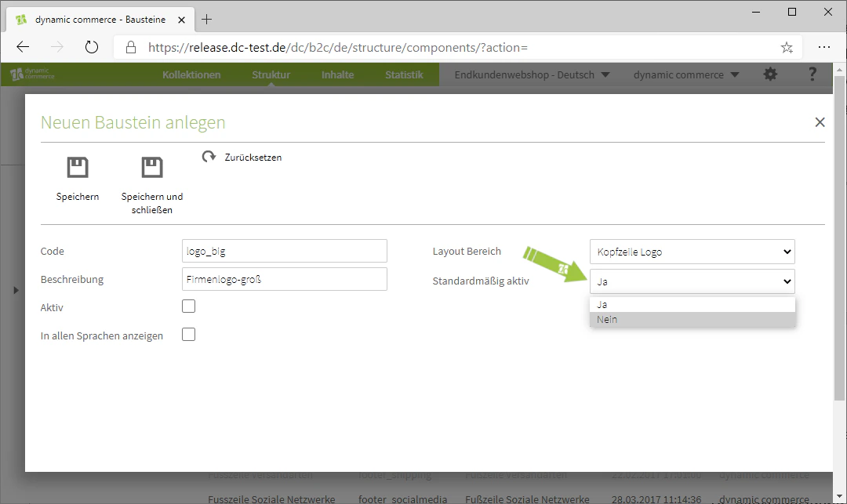Image resolution: width=847 pixels, height=504 pixels.
Task: Select Ja from the open list
Action: [x=692, y=304]
